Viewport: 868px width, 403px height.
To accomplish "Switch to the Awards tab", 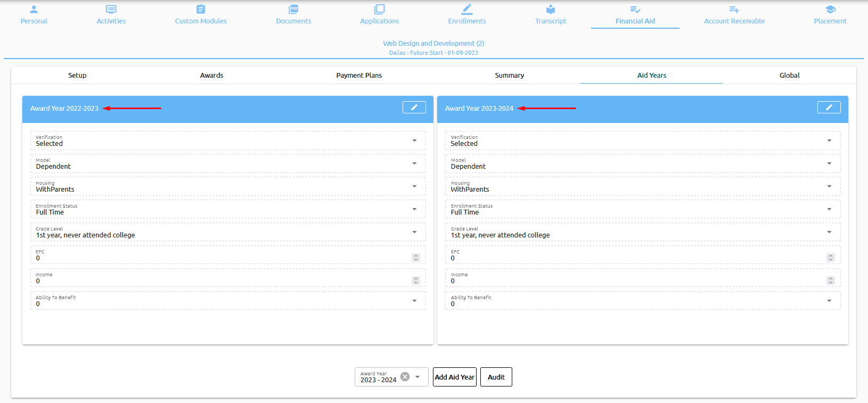I will pyautogui.click(x=211, y=76).
